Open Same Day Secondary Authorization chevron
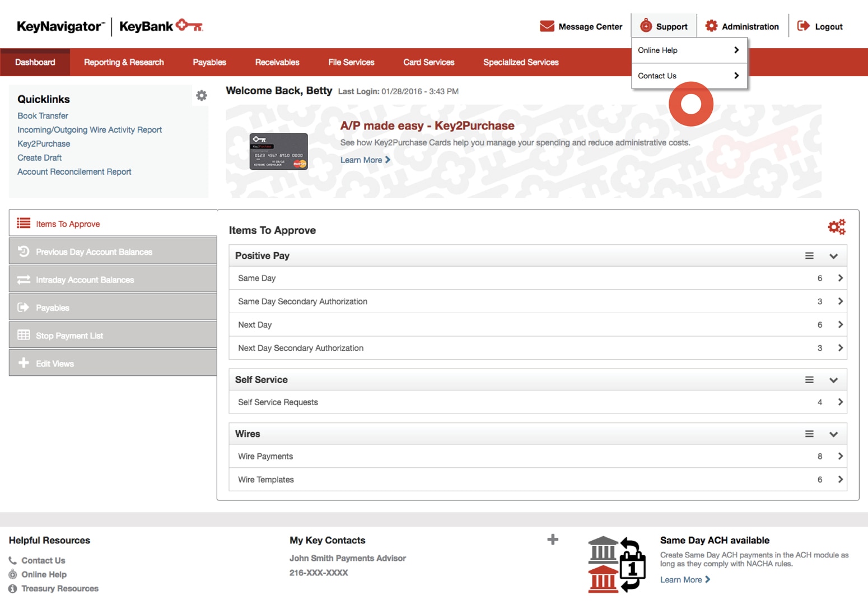 pos(840,301)
